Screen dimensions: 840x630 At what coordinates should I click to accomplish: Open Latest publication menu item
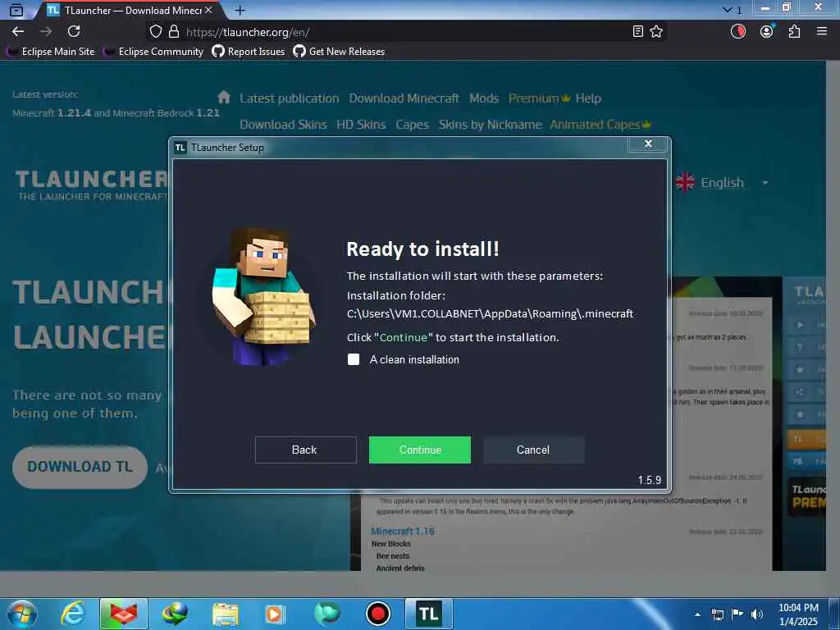pos(290,98)
